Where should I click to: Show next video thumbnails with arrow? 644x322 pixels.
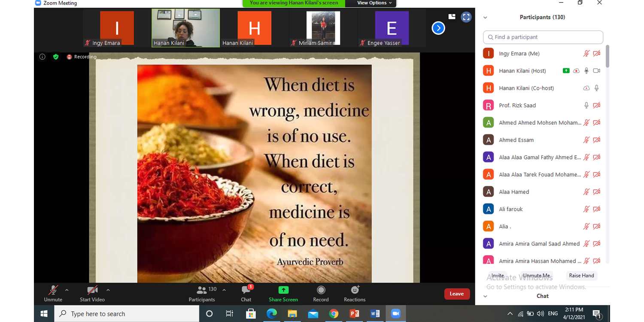pos(438,28)
